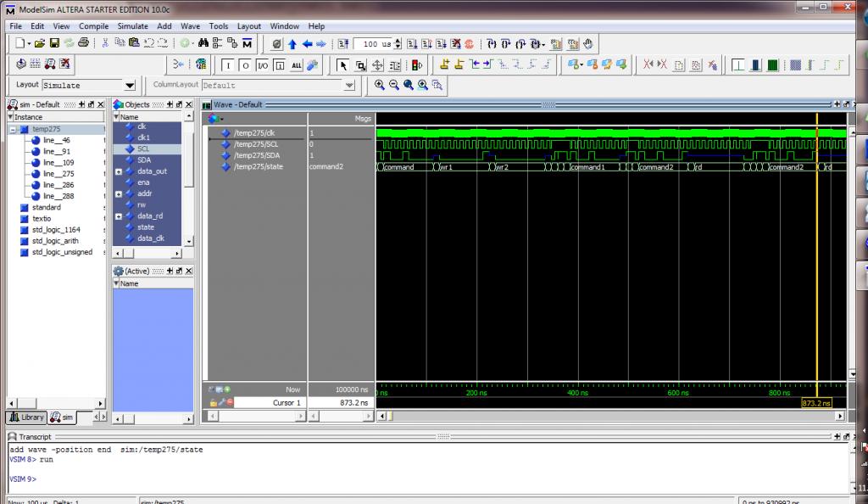Select line__109 in the sim instance tree
Image resolution: width=868 pixels, height=504 pixels.
pos(57,162)
